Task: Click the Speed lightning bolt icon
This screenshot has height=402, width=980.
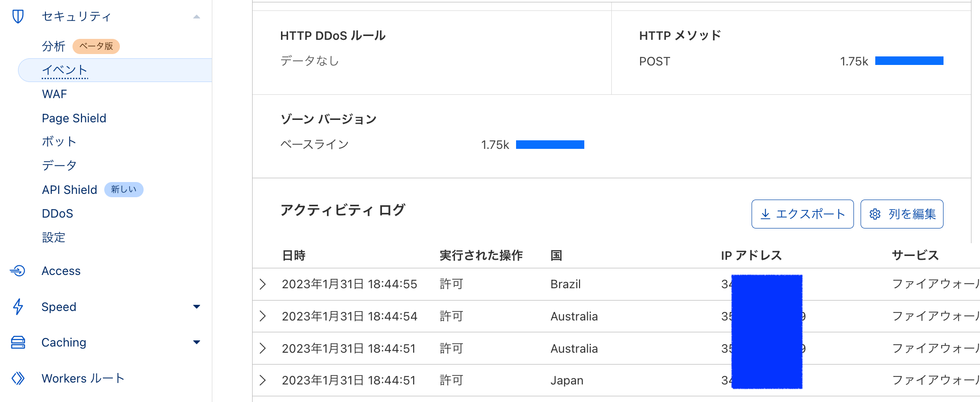Action: 18,307
